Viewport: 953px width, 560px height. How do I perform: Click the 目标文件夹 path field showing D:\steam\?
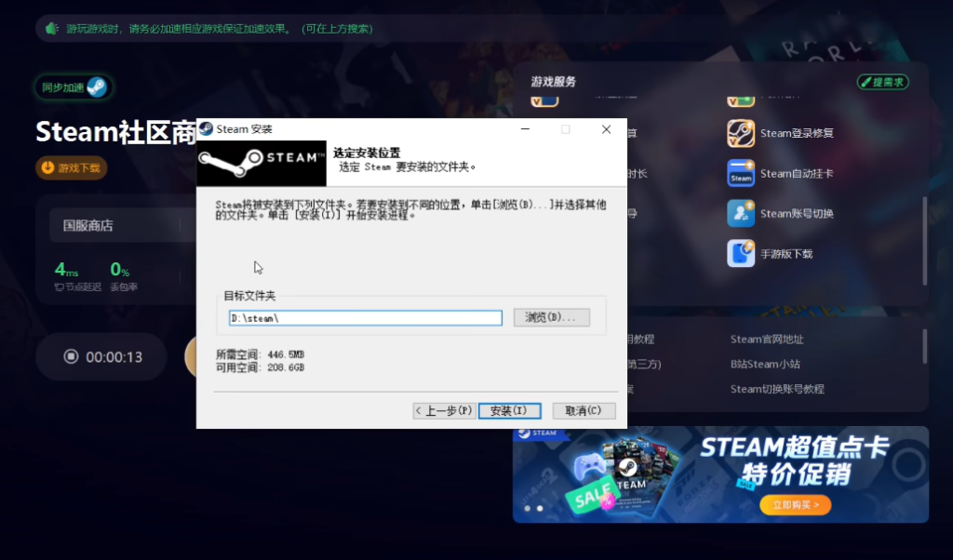tap(365, 317)
